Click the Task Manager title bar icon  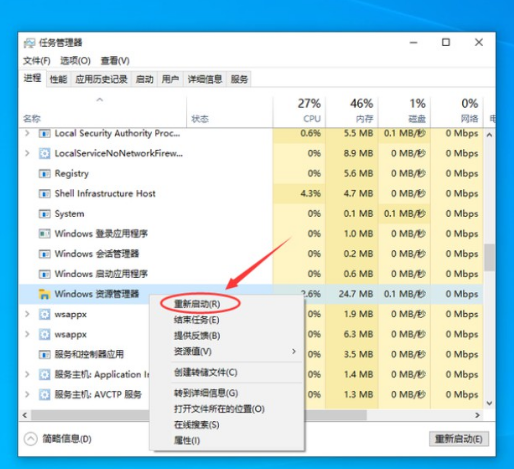tap(29, 43)
